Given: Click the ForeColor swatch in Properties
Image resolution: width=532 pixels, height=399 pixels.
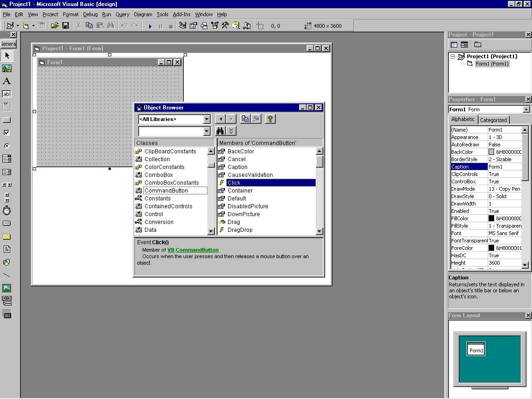Looking at the screenshot, I should (x=491, y=248).
